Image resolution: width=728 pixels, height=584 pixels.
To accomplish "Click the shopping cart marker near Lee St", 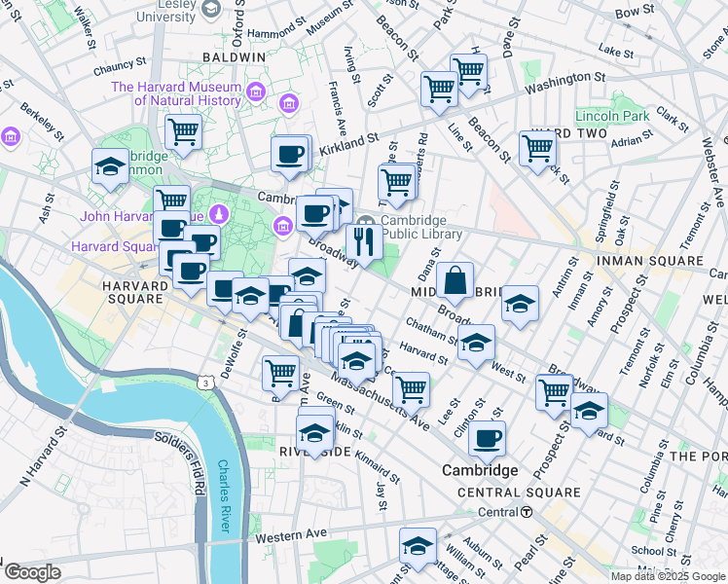I will click(411, 393).
